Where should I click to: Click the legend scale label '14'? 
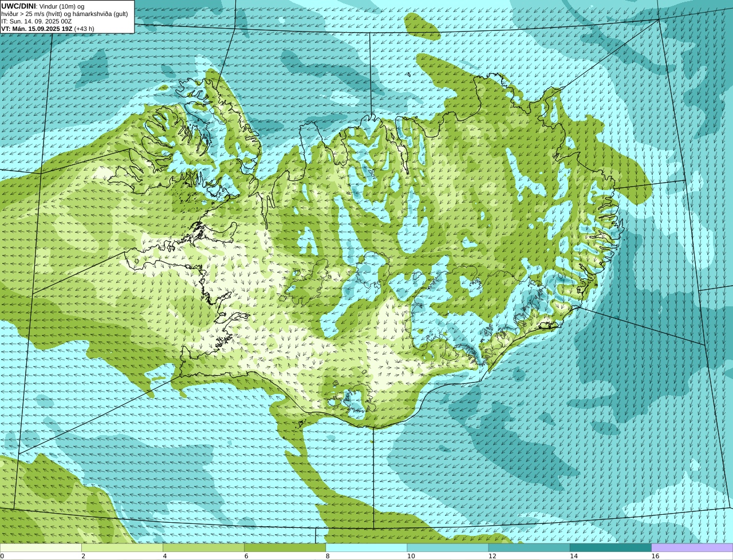pyautogui.click(x=573, y=556)
